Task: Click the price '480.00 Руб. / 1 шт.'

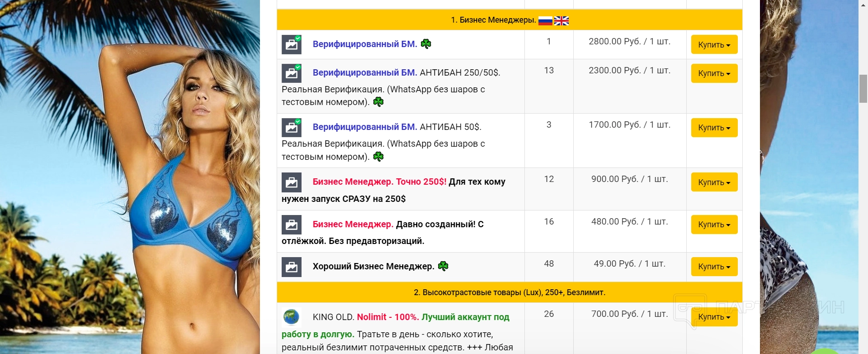Action: click(x=629, y=222)
